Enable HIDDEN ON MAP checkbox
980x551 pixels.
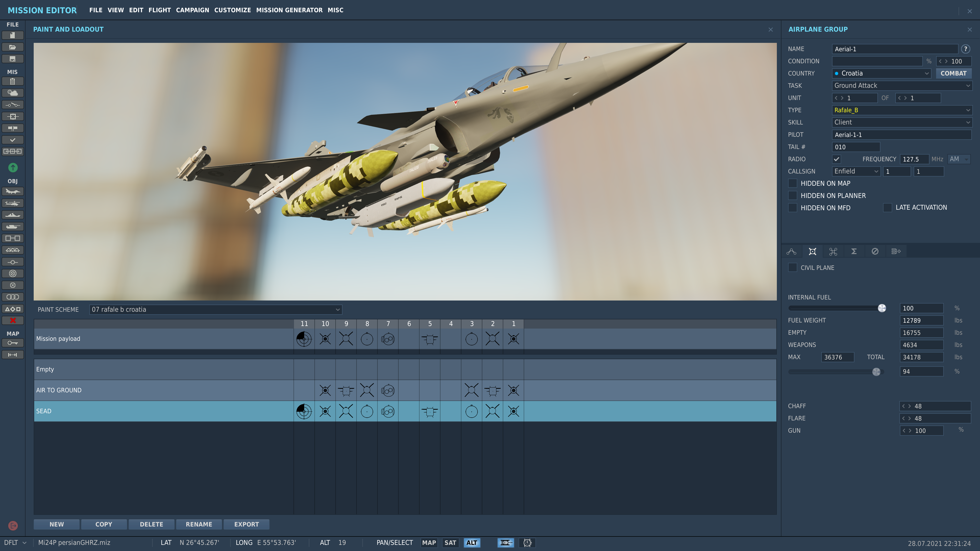point(792,183)
